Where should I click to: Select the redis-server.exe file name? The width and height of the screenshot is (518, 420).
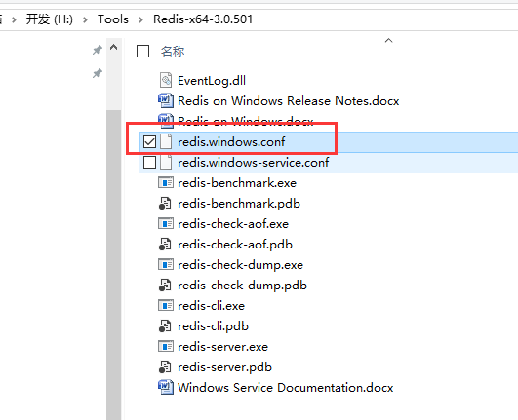[222, 346]
